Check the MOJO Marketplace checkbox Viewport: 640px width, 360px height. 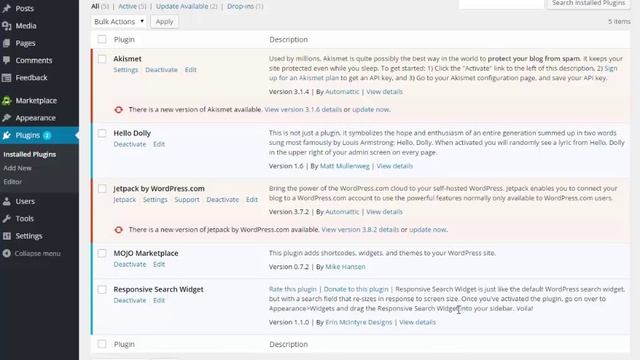pos(102,253)
